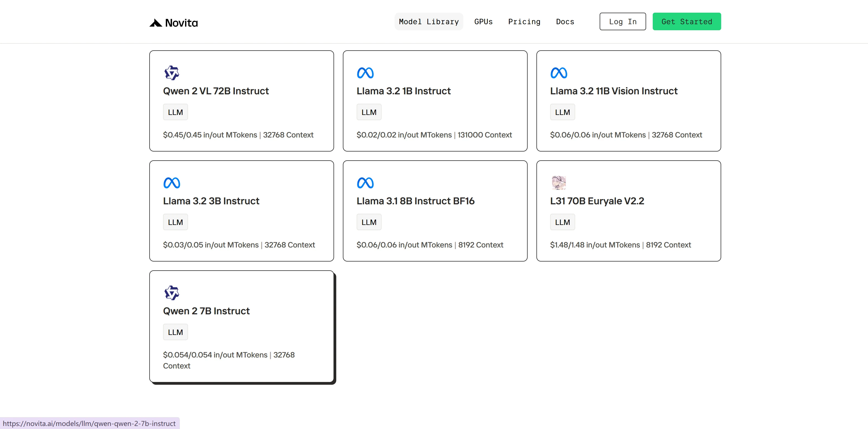Click the Qwen logo on Qwen 2 VL 72B card
Screen dimensions: 868x429
tap(172, 73)
